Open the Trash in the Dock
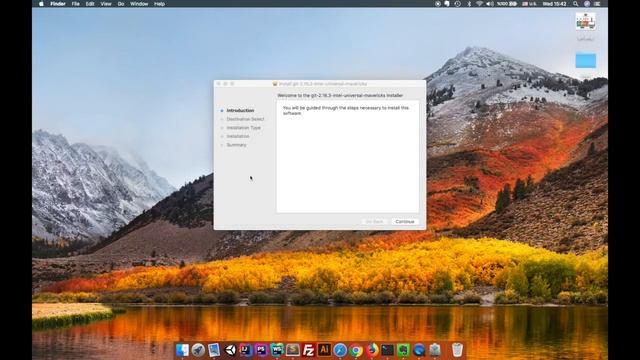This screenshot has height=360, width=640. (458, 350)
